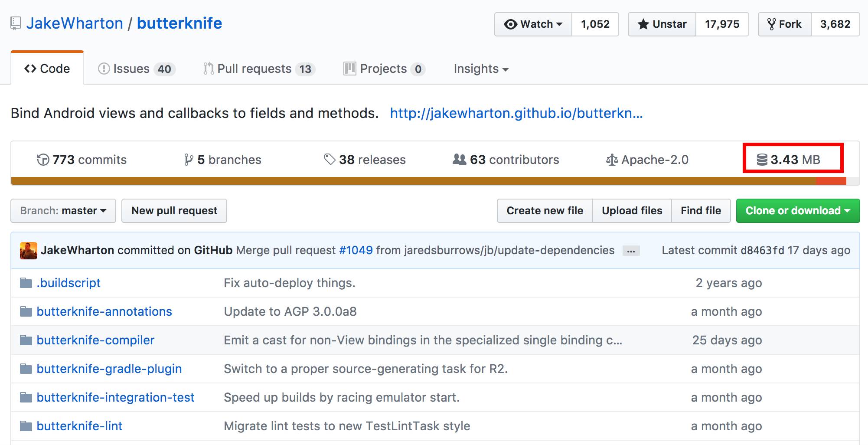
Task: Expand the commit message ellipsis button
Action: (x=631, y=251)
